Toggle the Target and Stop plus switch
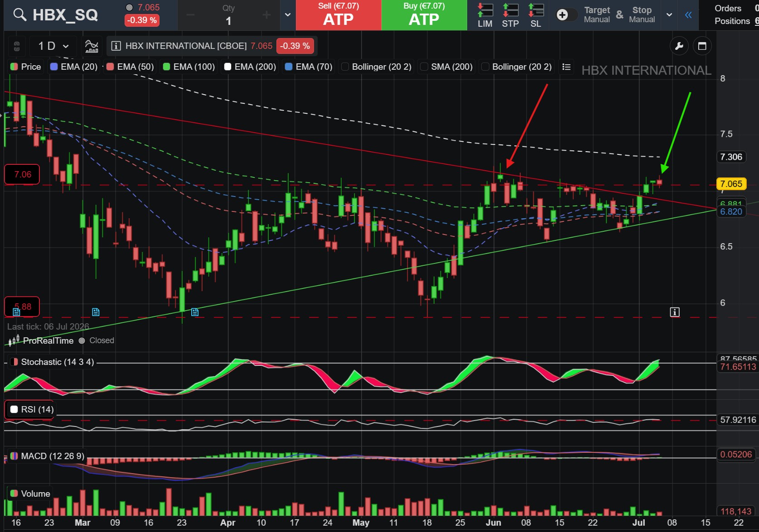The image size is (759, 532). 566,15
